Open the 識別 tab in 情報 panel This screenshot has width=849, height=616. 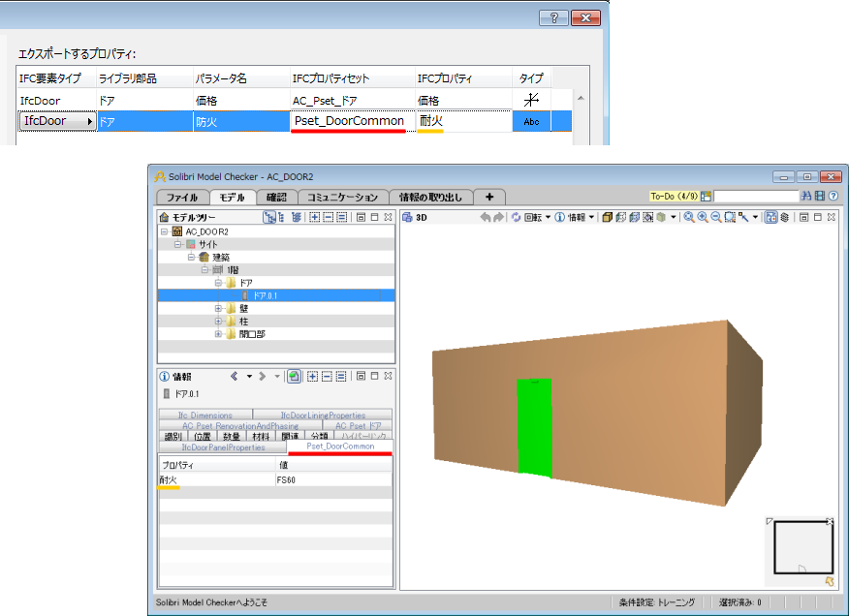tap(173, 436)
